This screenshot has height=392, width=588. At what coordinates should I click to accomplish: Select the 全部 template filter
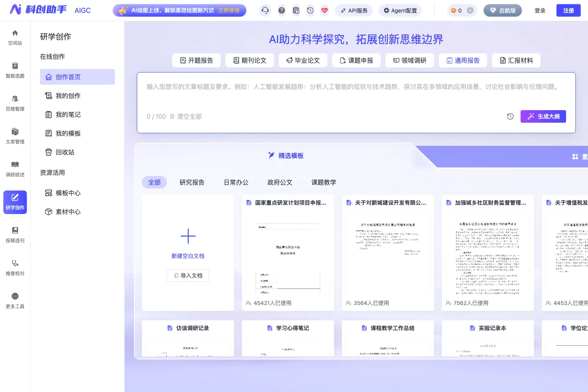pos(154,182)
